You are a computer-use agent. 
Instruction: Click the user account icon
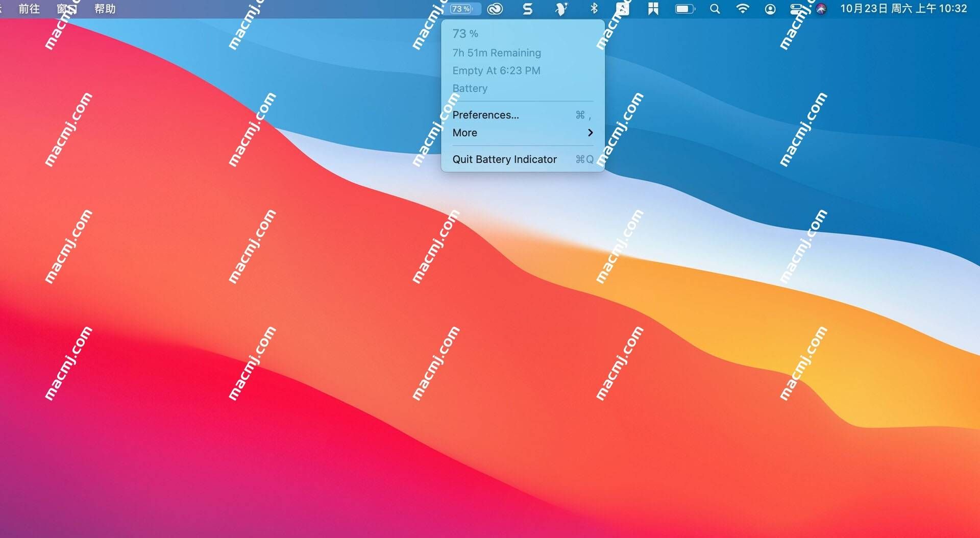(x=770, y=9)
